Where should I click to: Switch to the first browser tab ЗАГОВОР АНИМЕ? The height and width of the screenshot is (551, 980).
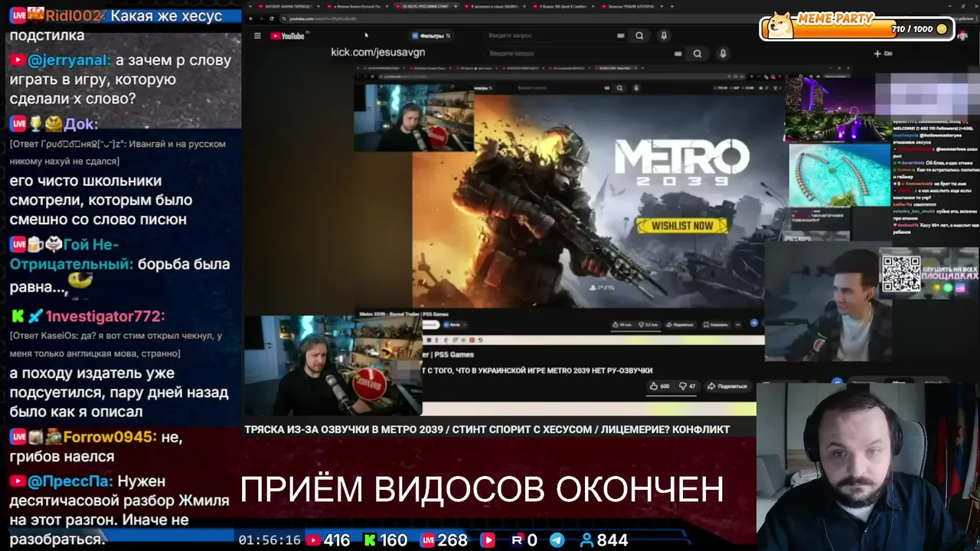pyautogui.click(x=288, y=6)
